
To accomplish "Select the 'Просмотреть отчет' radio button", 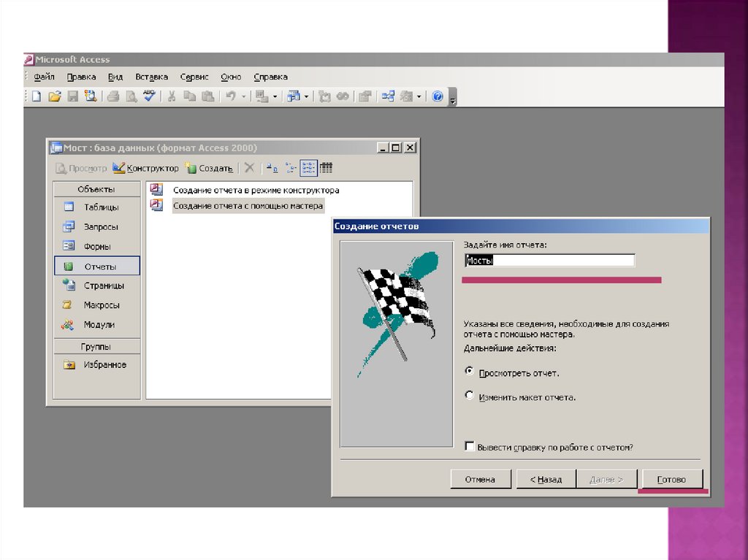I will [x=470, y=371].
